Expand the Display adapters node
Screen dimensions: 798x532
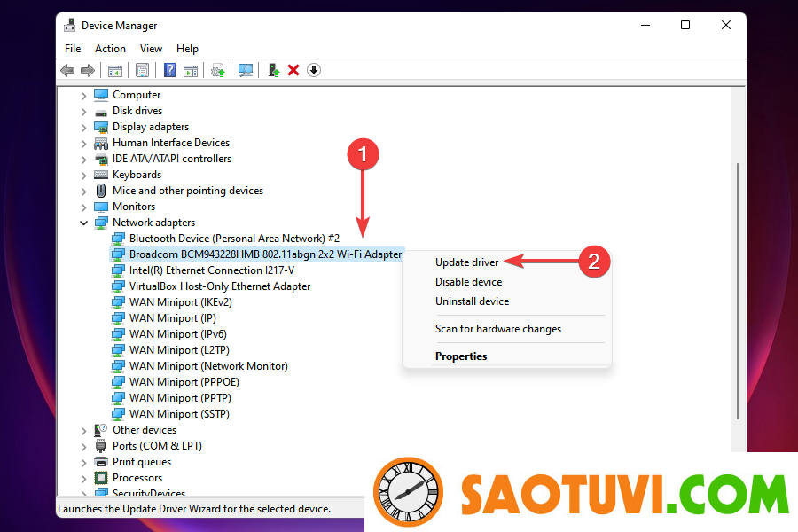(84, 127)
